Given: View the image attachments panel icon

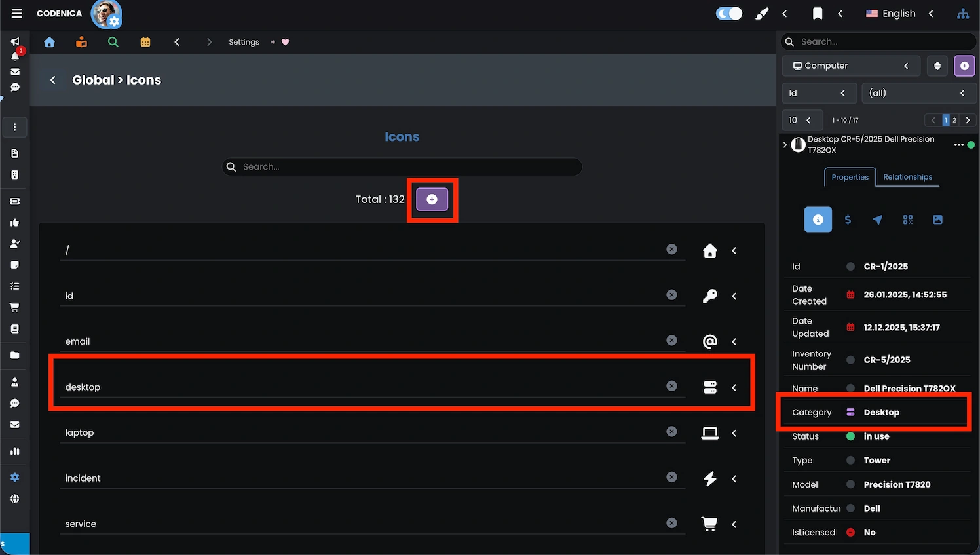Looking at the screenshot, I should point(937,220).
